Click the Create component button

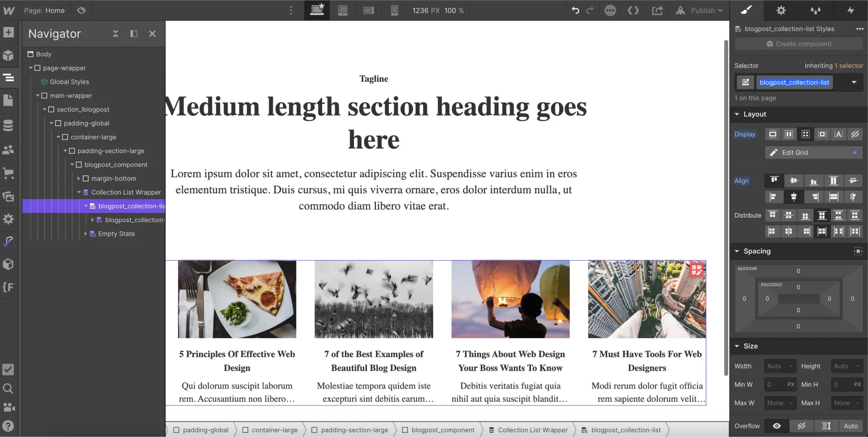pyautogui.click(x=799, y=44)
